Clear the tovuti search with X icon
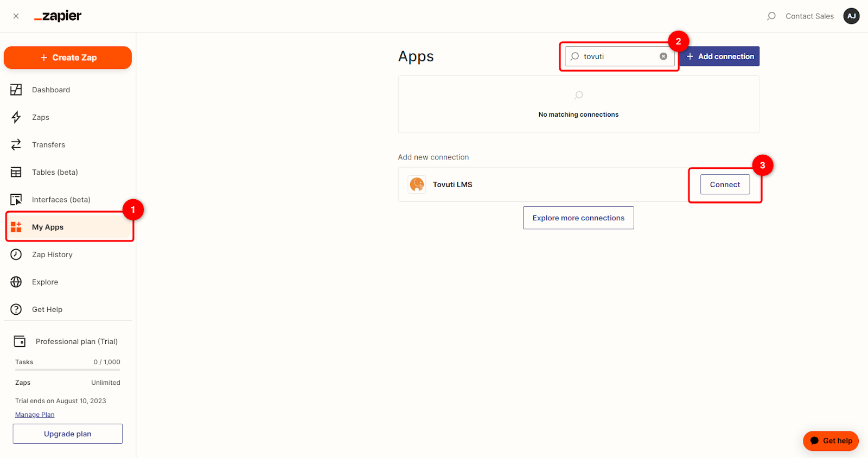This screenshot has width=868, height=458. [x=663, y=56]
